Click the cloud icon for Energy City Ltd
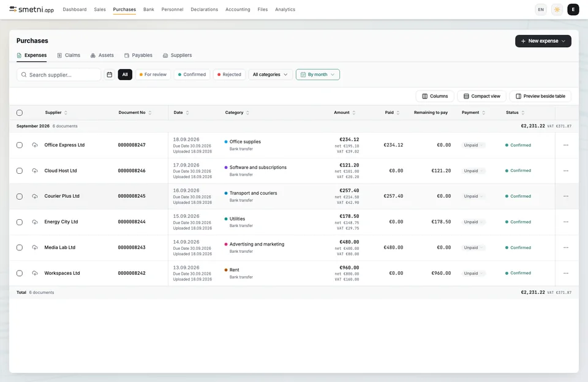 (x=35, y=222)
